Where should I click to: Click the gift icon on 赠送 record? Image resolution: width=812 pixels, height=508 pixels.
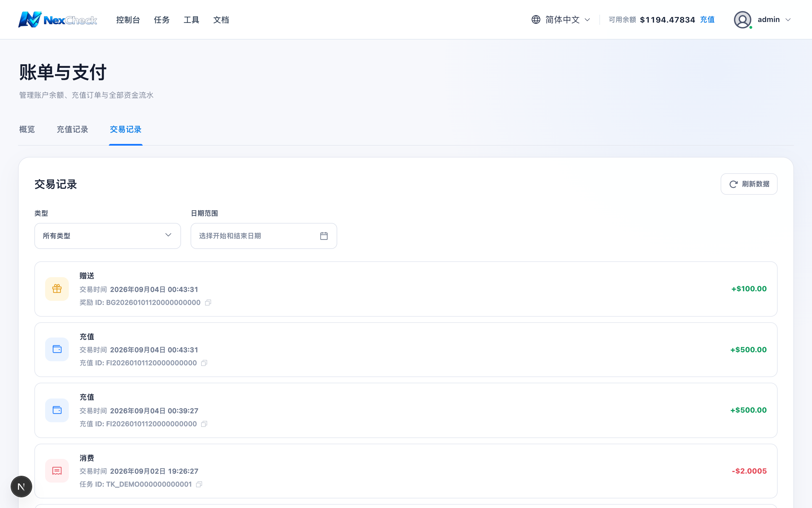(57, 289)
